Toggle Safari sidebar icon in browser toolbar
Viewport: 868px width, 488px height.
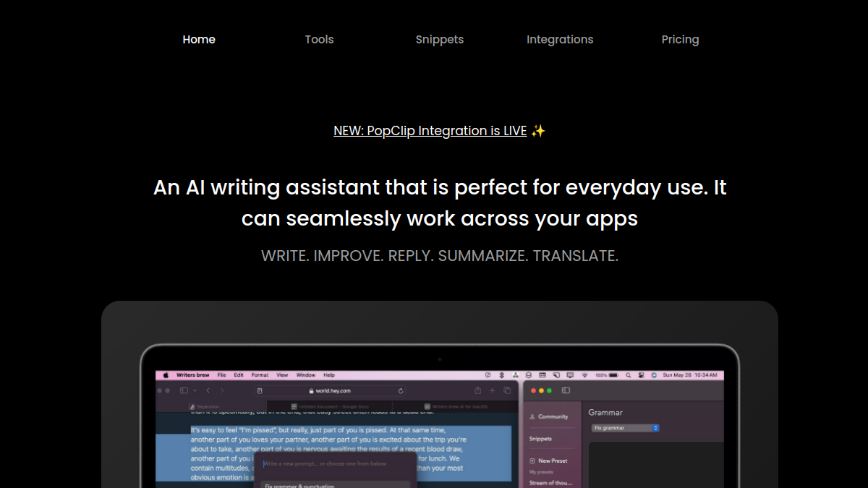(184, 390)
